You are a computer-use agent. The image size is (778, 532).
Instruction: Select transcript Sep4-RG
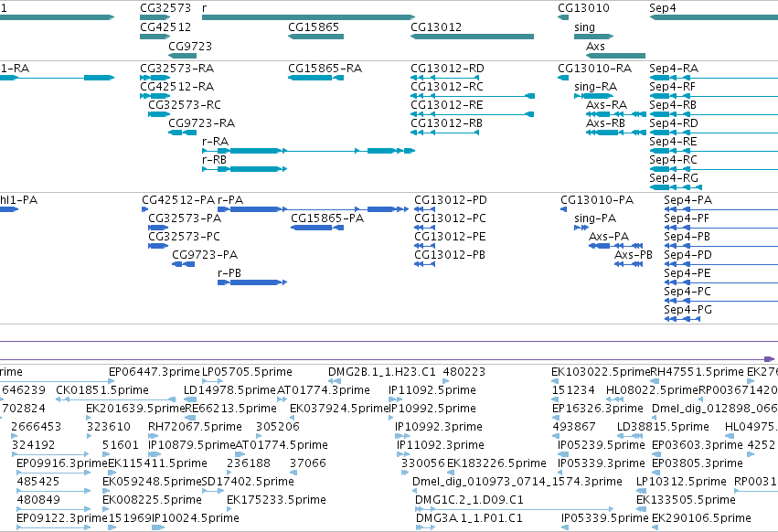coord(674,177)
